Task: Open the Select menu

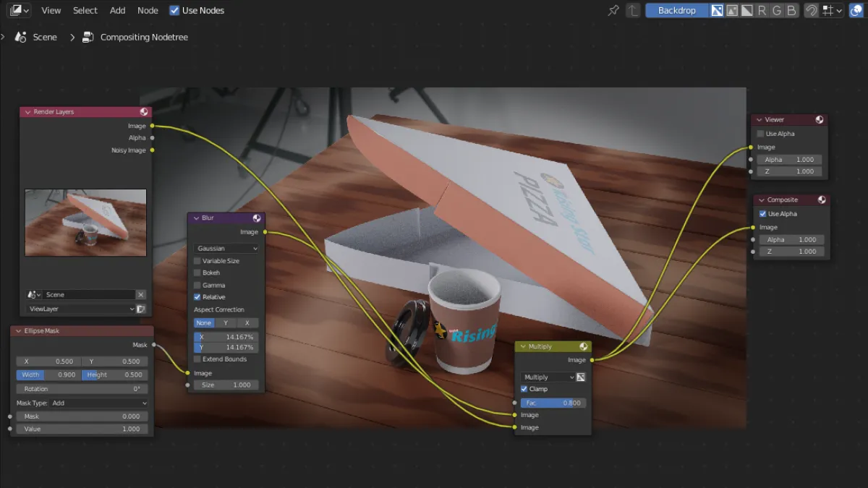Action: coord(85,10)
